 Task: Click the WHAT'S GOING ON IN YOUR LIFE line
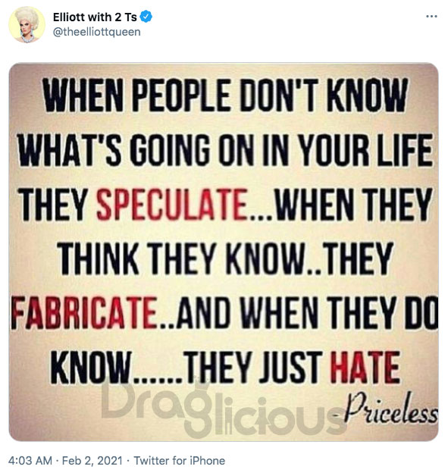pyautogui.click(x=225, y=149)
